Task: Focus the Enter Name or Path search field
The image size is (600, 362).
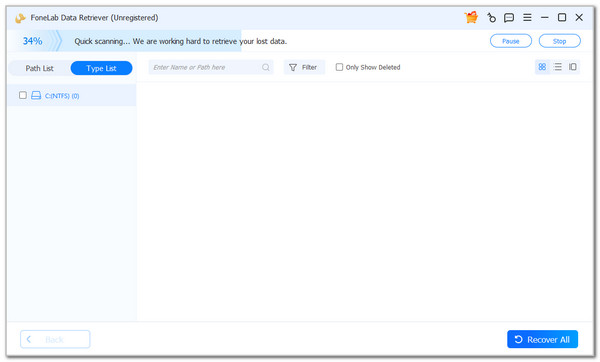Action: click(211, 67)
